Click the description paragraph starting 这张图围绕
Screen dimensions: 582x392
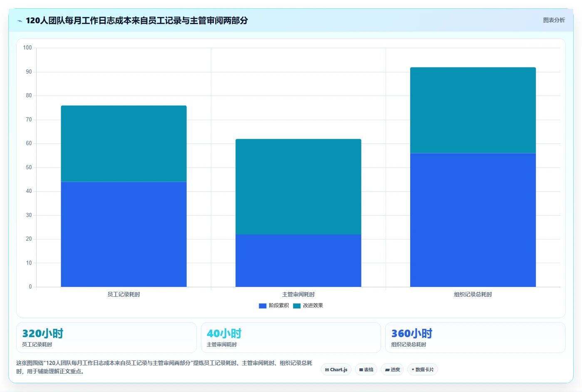coord(164,367)
